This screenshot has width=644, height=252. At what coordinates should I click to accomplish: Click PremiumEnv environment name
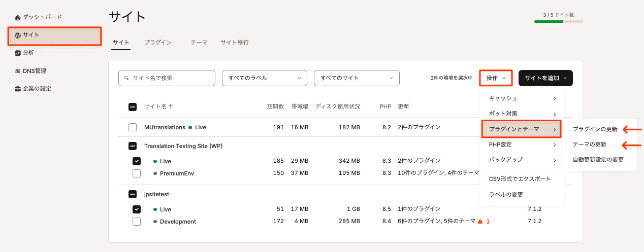177,173
